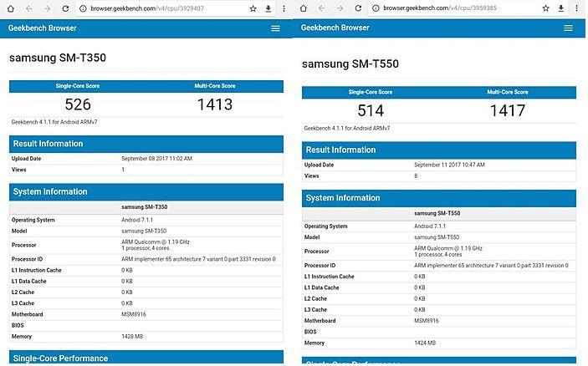The width and height of the screenshot is (588, 366).
Task: Click Geekbench Browser title on right page
Action: 335,28
